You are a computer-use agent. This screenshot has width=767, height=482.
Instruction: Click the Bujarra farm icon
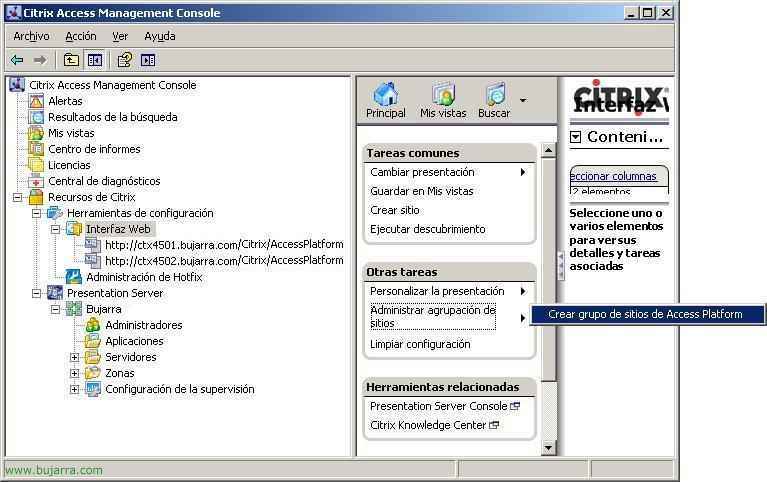click(74, 309)
